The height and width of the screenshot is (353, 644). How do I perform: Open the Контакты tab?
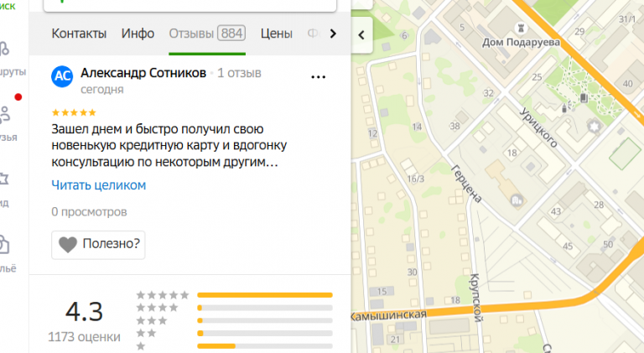click(79, 34)
